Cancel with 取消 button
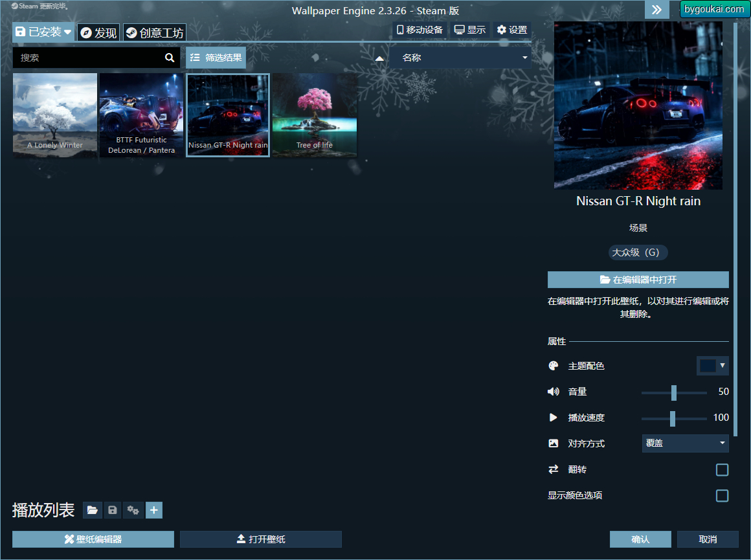 pyautogui.click(x=708, y=539)
